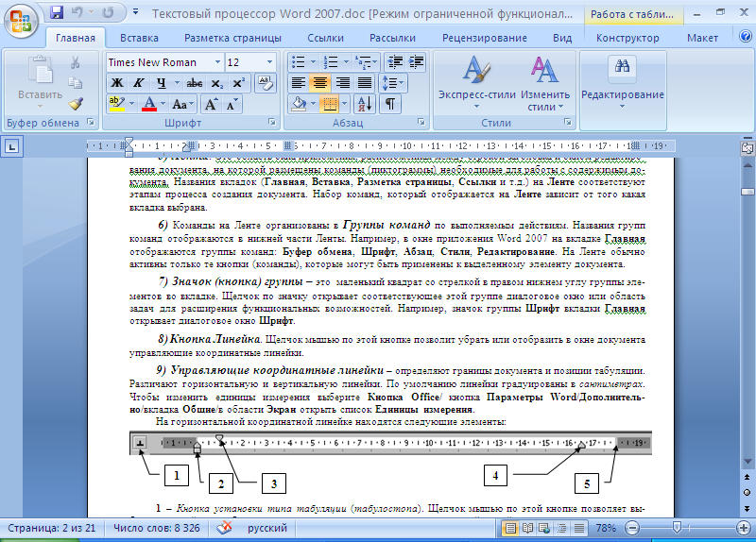Decrease paragraph indent

(395, 61)
